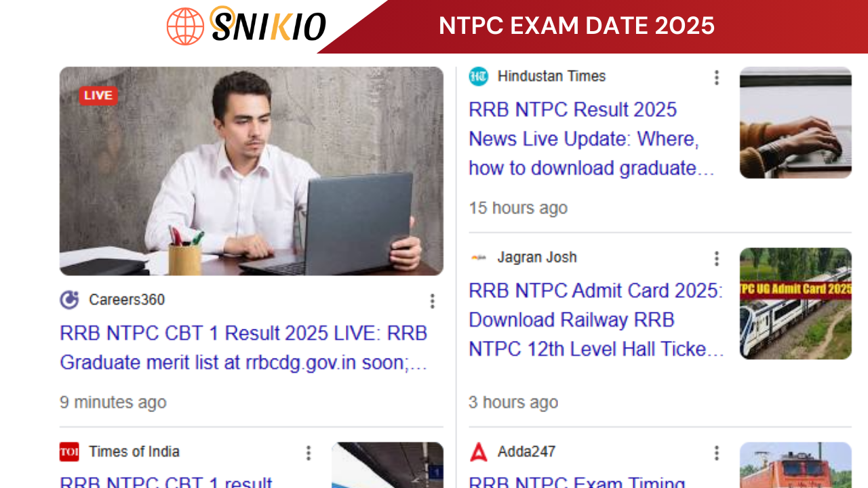Open the Careers360 source icon
The image size is (868, 488).
(69, 300)
